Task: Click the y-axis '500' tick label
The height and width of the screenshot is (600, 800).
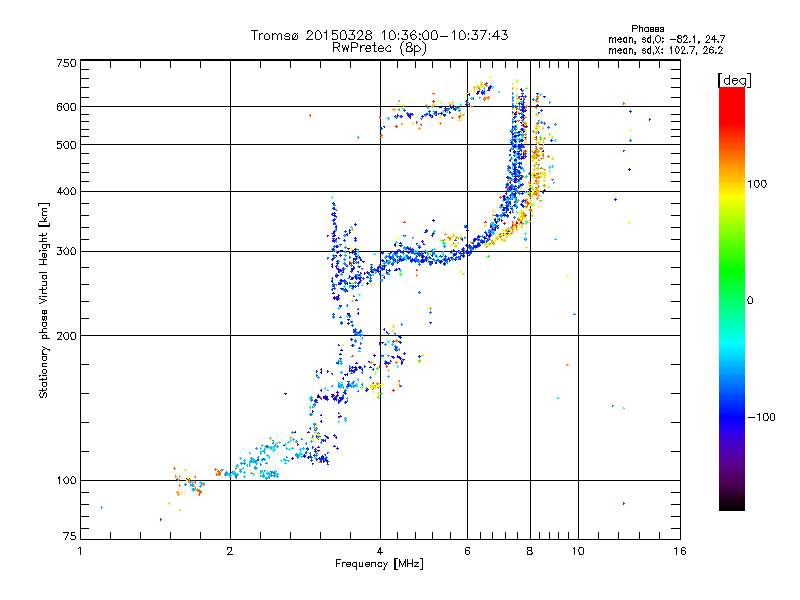Action: [x=66, y=145]
